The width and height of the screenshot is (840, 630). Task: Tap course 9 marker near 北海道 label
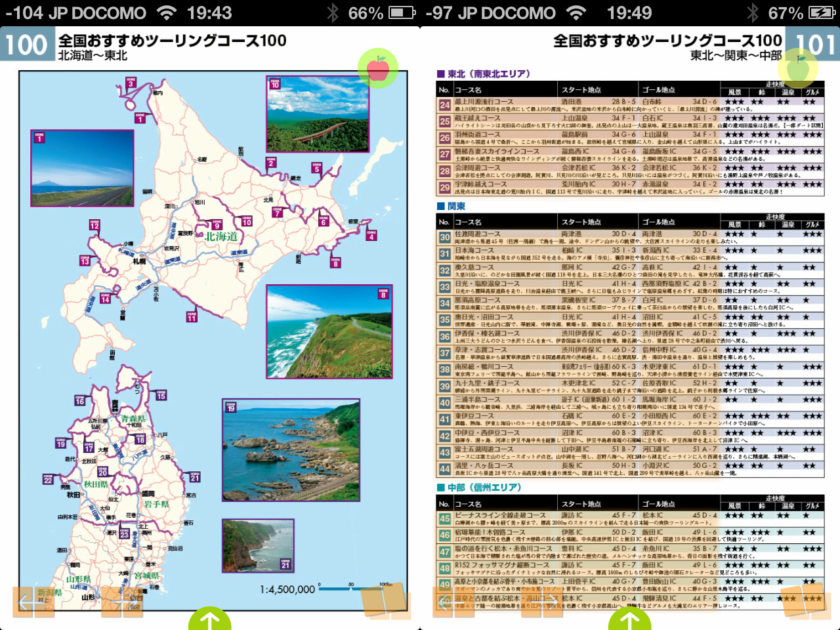(x=217, y=225)
